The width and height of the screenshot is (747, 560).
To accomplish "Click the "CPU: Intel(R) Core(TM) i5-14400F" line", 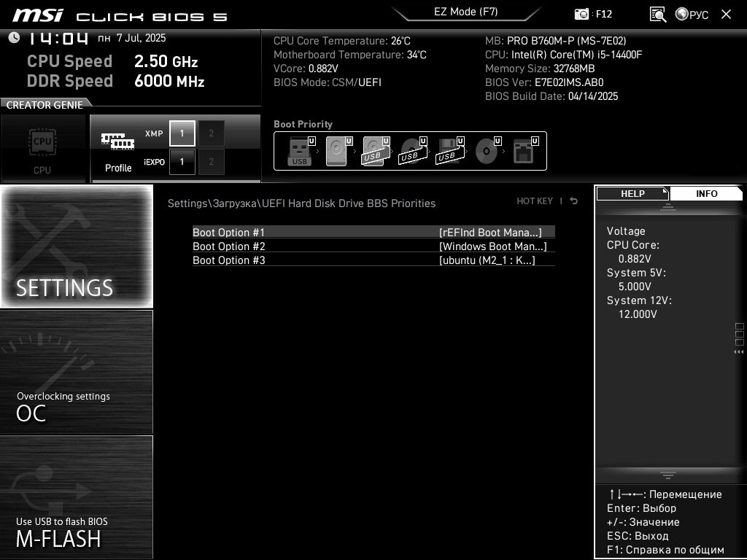I will [x=564, y=55].
